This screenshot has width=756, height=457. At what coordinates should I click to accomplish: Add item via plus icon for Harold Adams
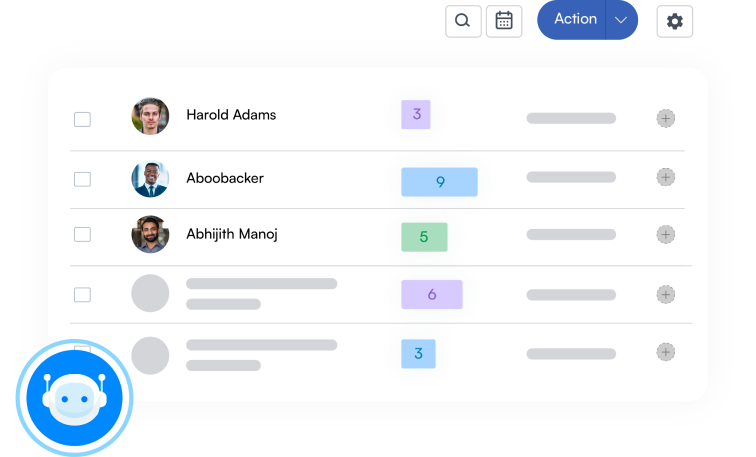point(665,118)
